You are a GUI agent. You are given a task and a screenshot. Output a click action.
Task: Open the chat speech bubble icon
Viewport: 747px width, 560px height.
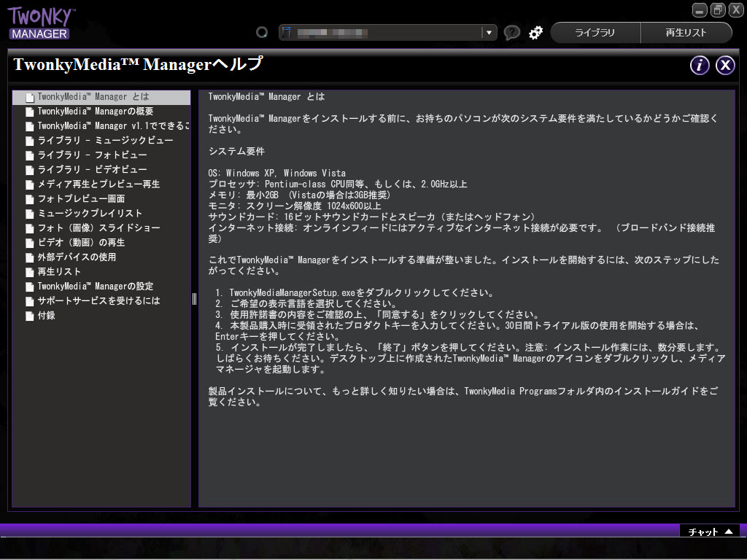coord(511,32)
